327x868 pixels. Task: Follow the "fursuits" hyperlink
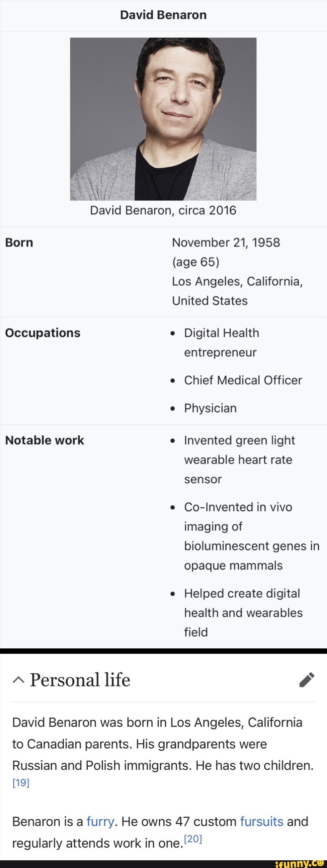click(x=262, y=821)
